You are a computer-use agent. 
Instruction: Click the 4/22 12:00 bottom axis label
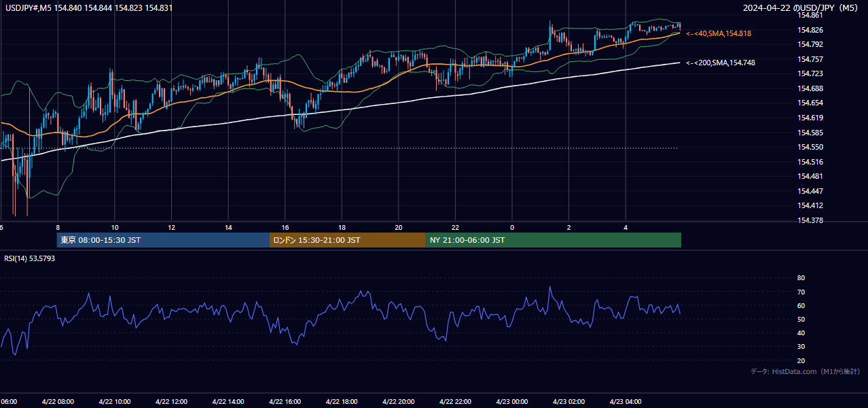click(172, 401)
